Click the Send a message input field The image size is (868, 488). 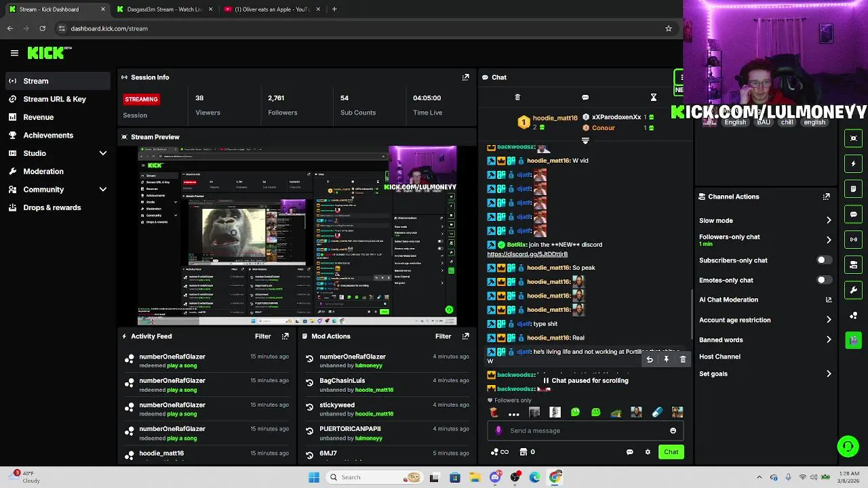[585, 430]
